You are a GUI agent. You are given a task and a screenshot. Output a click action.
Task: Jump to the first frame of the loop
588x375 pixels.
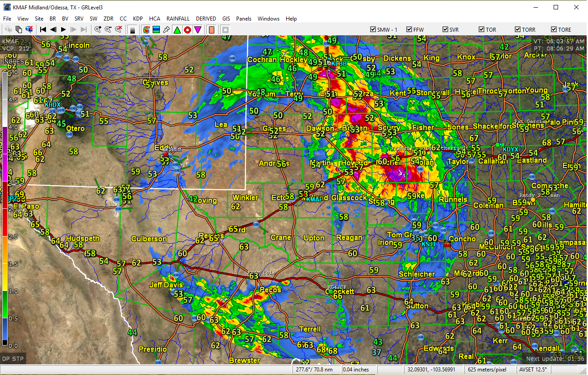tap(43, 29)
